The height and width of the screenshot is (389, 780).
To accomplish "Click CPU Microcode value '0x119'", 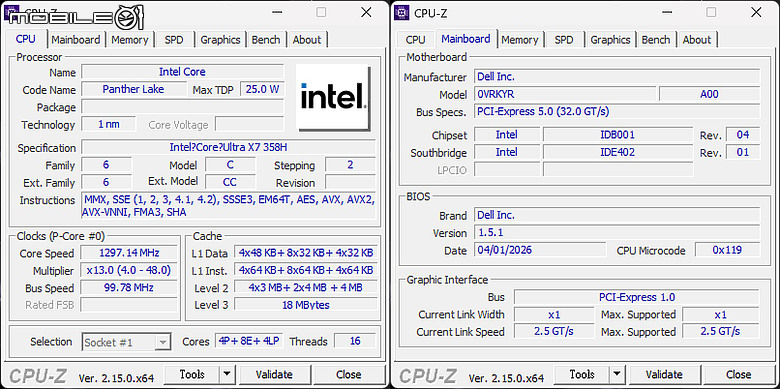I will (727, 250).
